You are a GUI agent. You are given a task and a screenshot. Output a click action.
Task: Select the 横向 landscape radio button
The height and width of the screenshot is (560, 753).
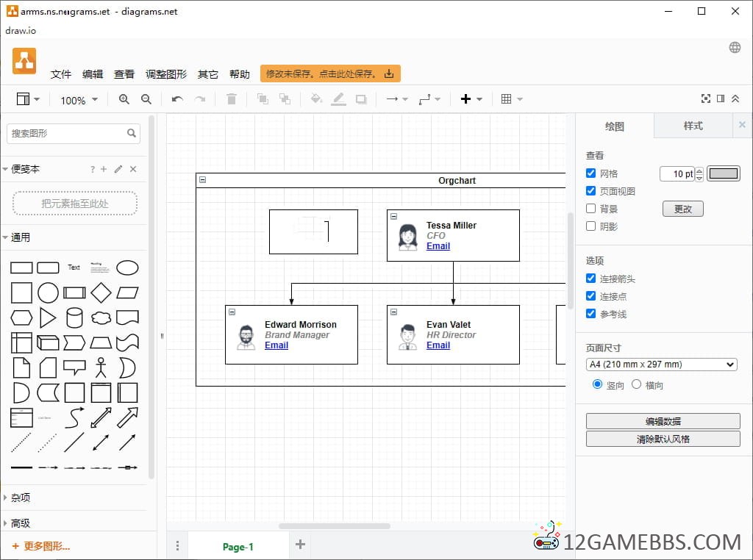637,384
